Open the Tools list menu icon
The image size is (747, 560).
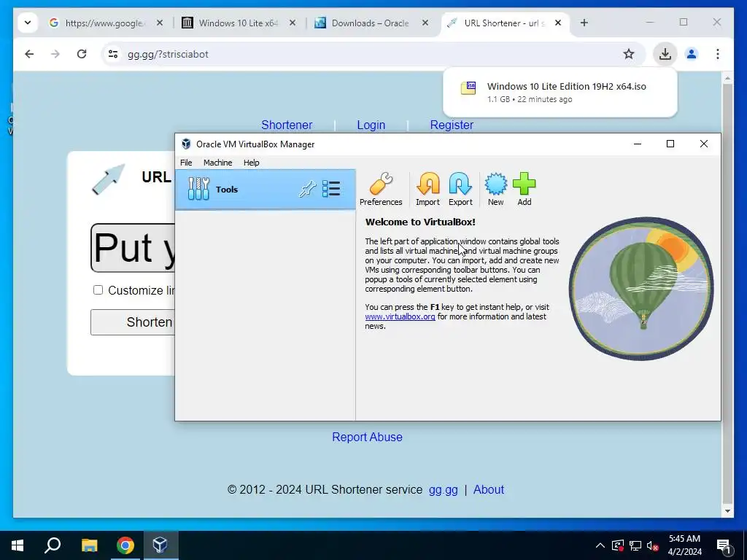(x=331, y=189)
